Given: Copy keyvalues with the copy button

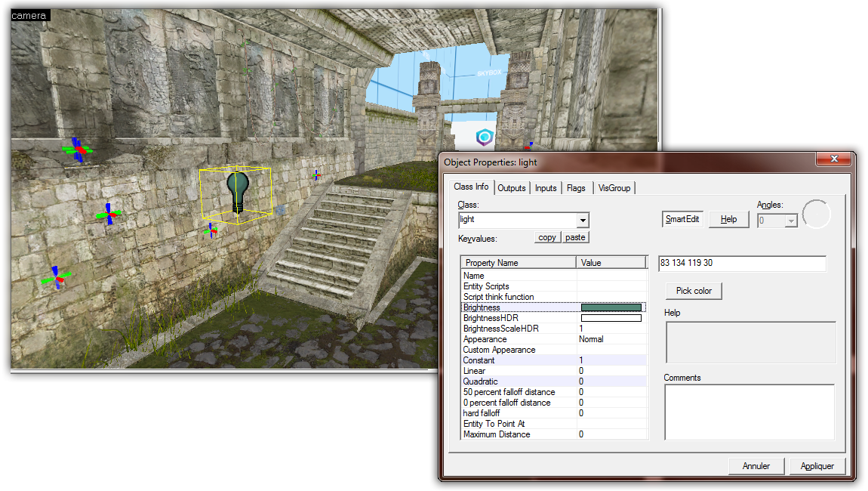Looking at the screenshot, I should (547, 237).
